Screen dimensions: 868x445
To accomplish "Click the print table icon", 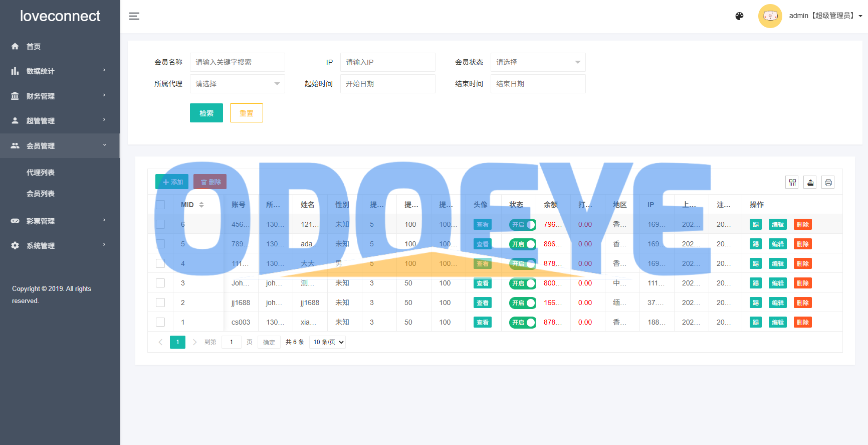I will (828, 183).
